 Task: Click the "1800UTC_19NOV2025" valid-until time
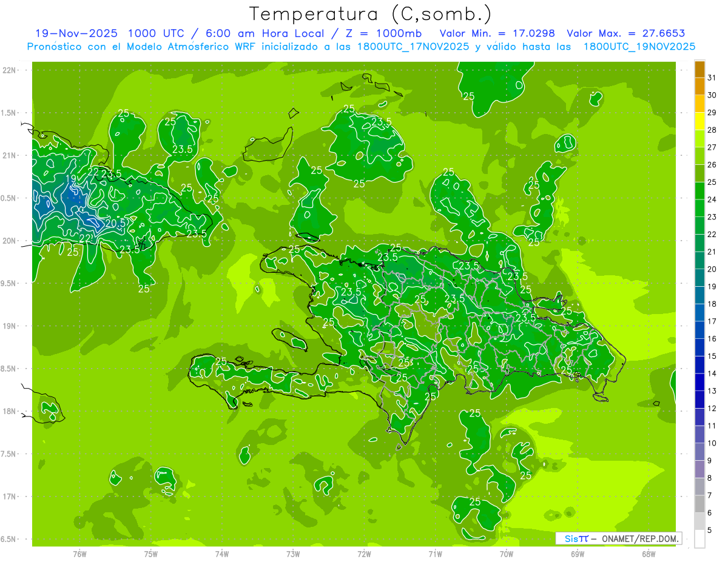639,47
